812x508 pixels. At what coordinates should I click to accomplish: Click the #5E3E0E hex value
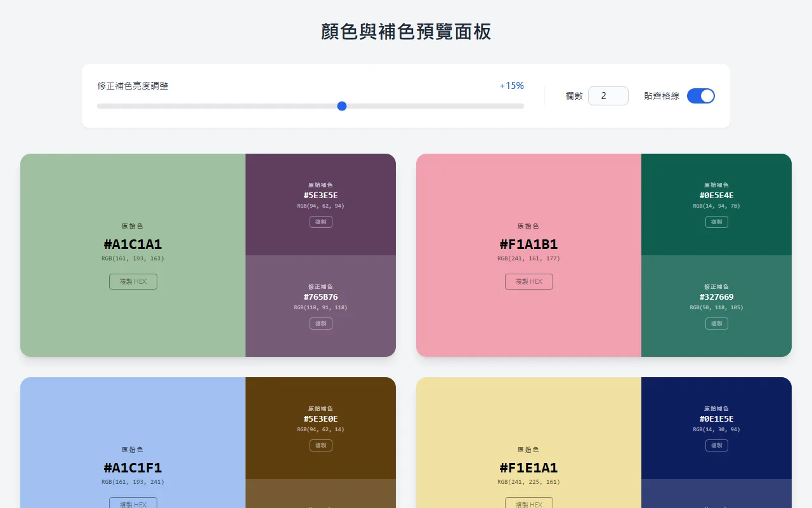pos(321,419)
